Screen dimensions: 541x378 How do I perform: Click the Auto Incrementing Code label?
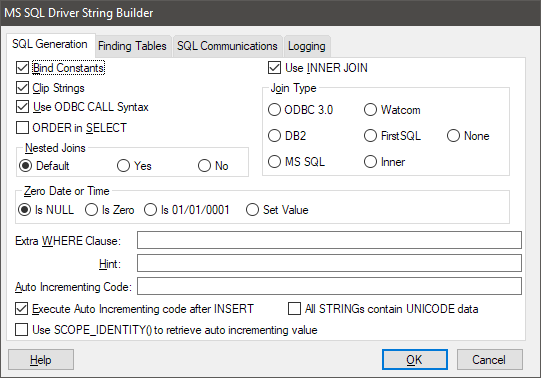(73, 287)
